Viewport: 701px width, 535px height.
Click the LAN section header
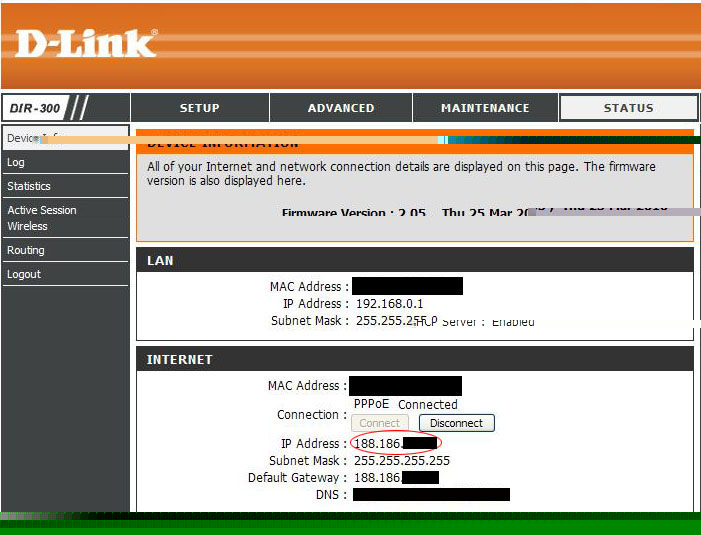coord(414,261)
